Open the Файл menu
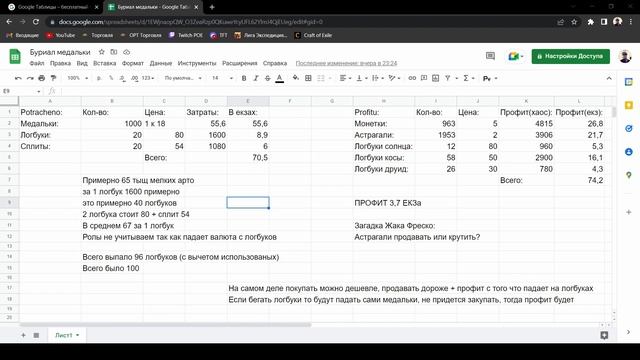Image resolution: width=640 pixels, height=360 pixels. pyautogui.click(x=37, y=63)
